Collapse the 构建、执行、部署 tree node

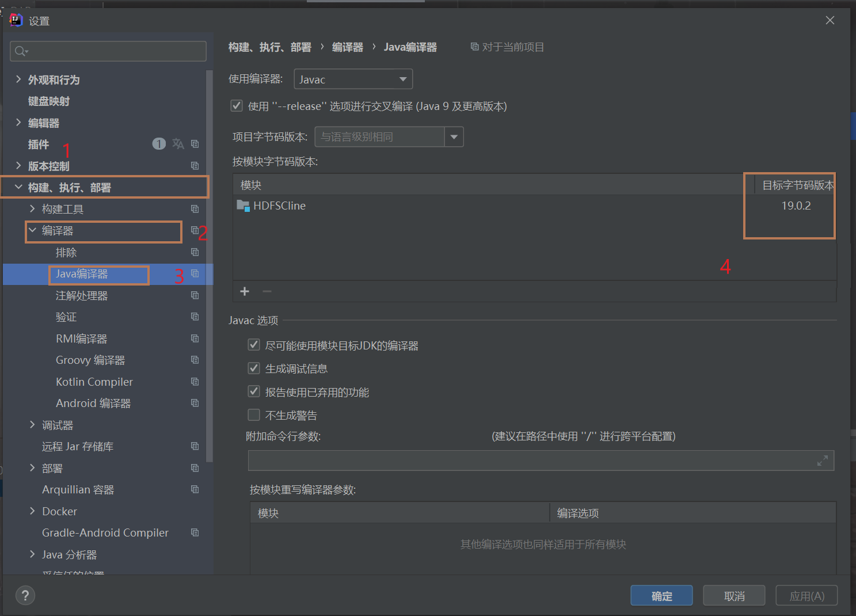[18, 187]
